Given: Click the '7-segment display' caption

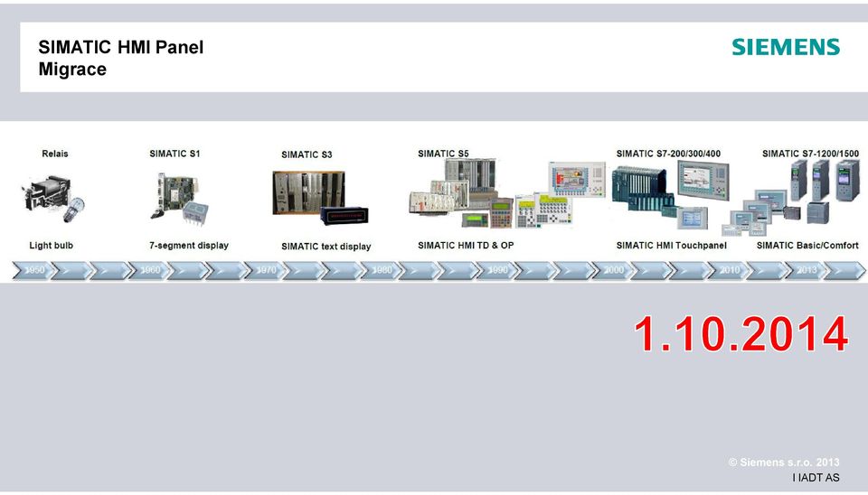Looking at the screenshot, I should [189, 246].
